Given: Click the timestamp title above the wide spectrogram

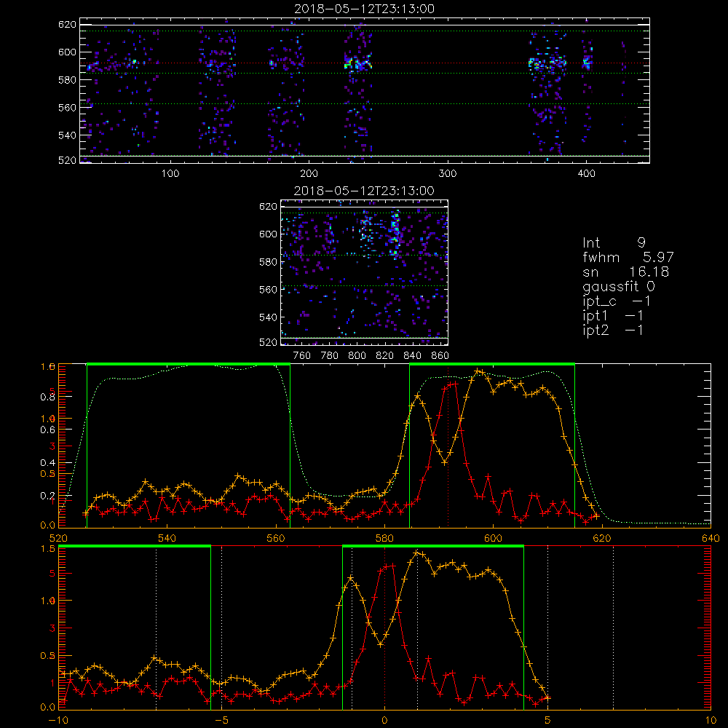Looking at the screenshot, I should point(365,9).
